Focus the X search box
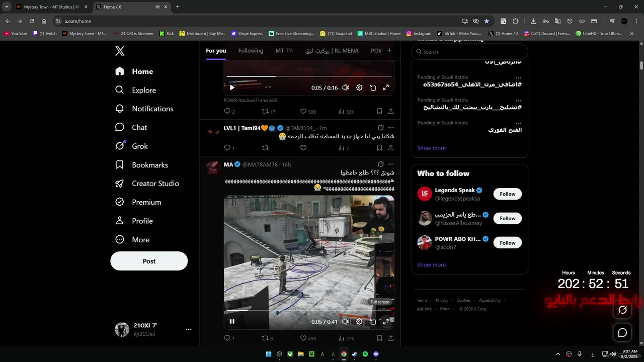Viewport: 644px width, 362px height. coord(469,52)
